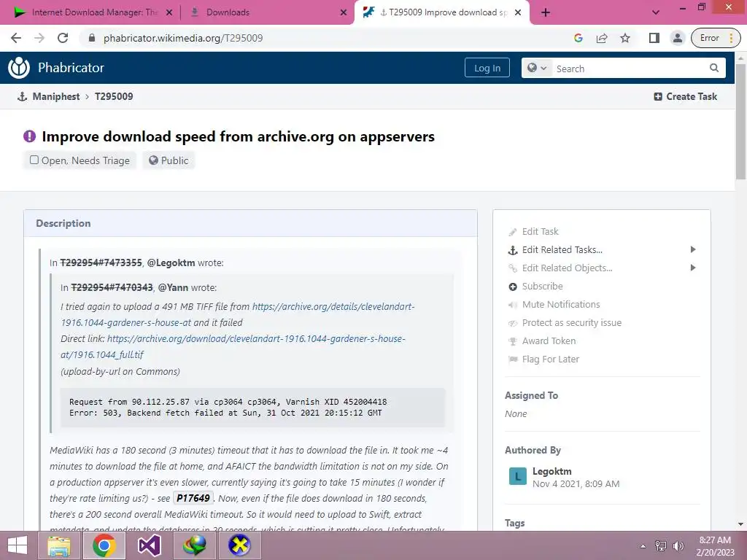Click the Award Token trophy icon
Viewport: 747px width, 560px height.
(513, 341)
